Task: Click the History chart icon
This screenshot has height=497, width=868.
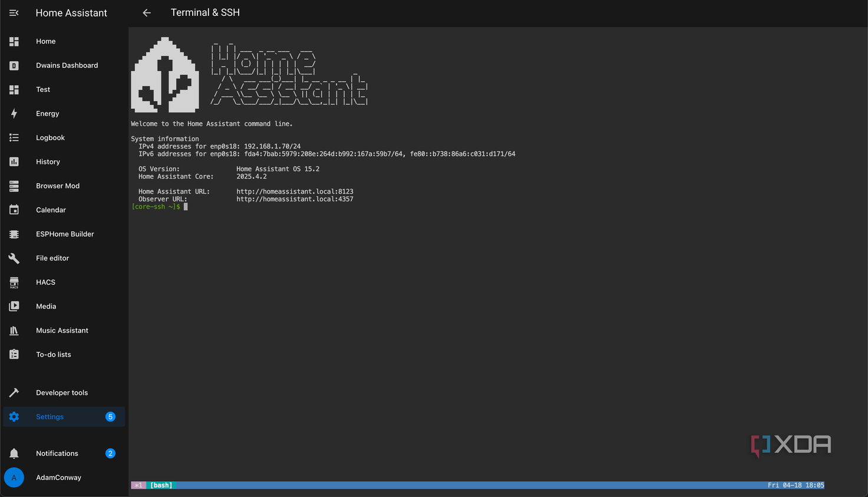Action: click(14, 162)
